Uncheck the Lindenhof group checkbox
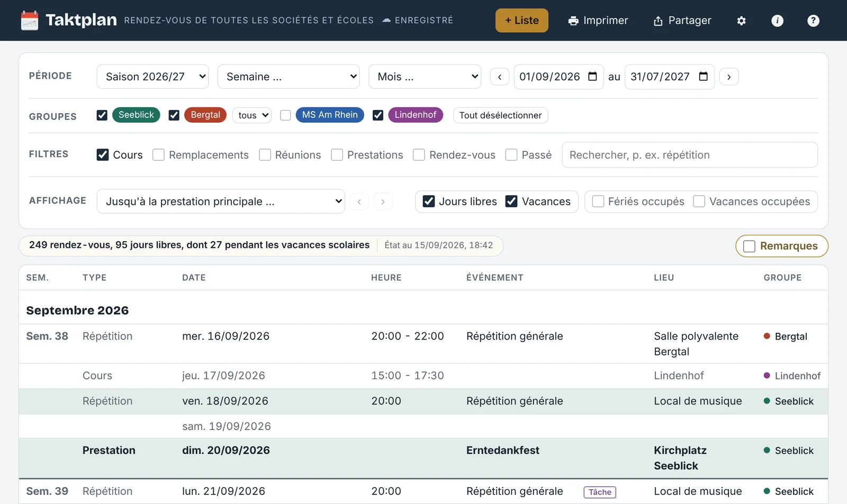This screenshot has height=504, width=847. (378, 115)
